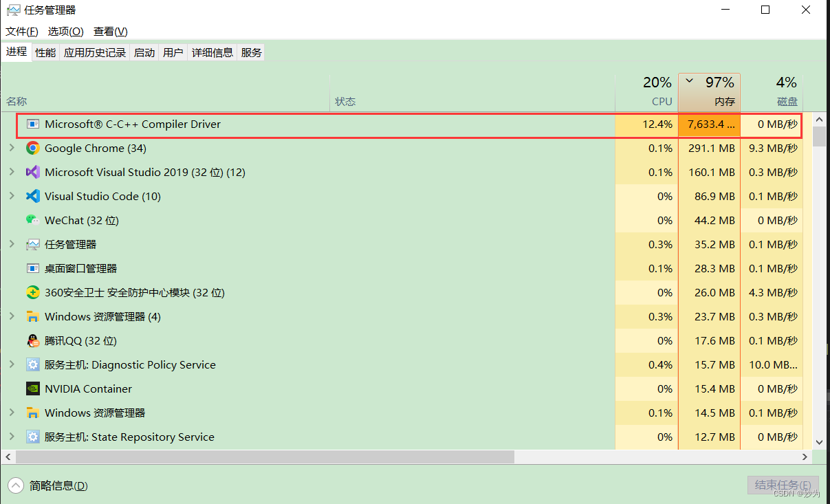Click the vertical scrollbar down arrow
Viewport: 830px width, 504px height.
tap(819, 442)
